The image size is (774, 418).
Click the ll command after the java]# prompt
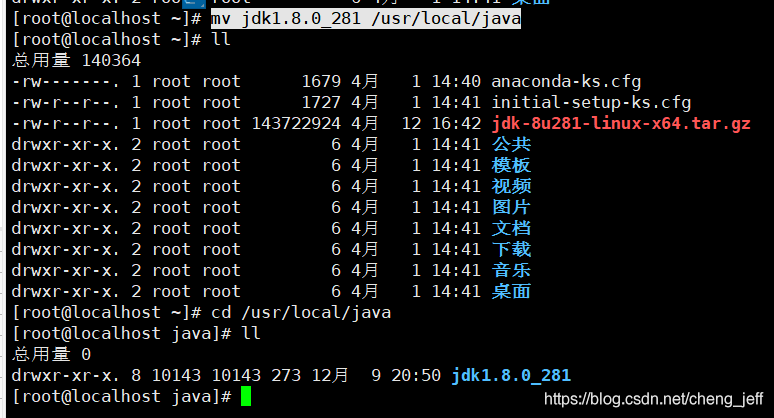251,334
